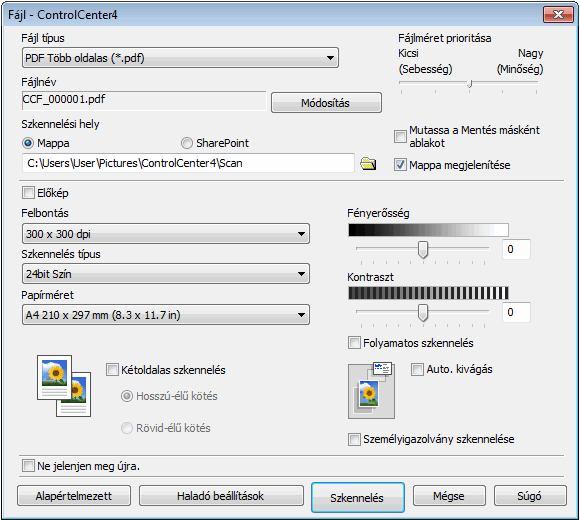Open the folder browse icon next to path
Screen dimensions: 580x520
click(x=368, y=163)
